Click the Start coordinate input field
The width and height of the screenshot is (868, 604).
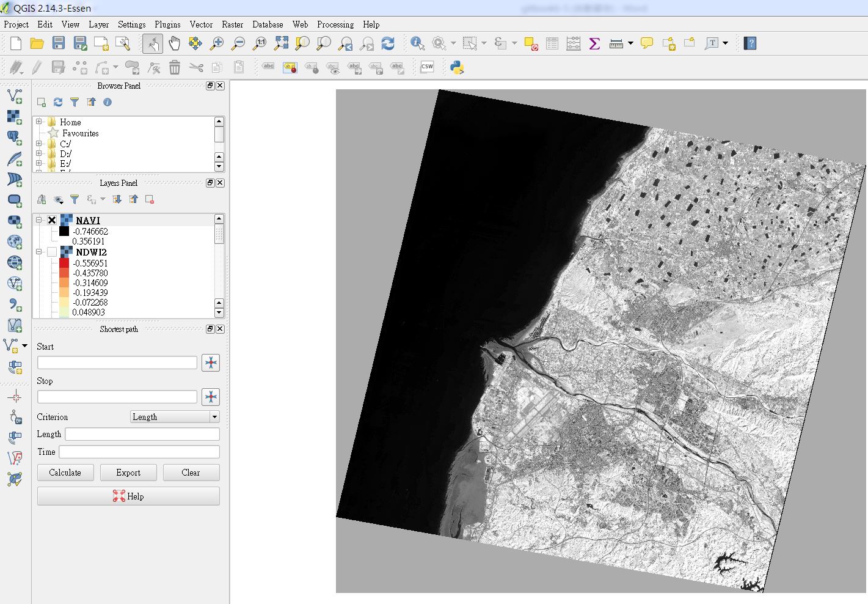pyautogui.click(x=117, y=363)
